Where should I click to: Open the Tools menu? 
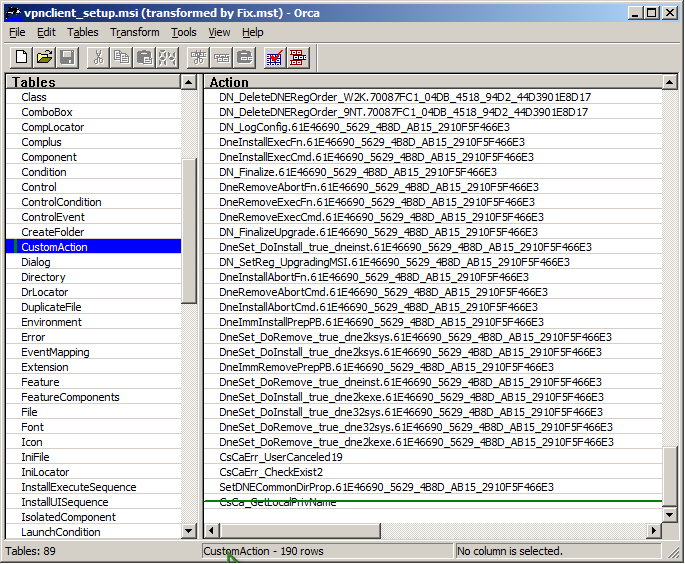click(183, 32)
